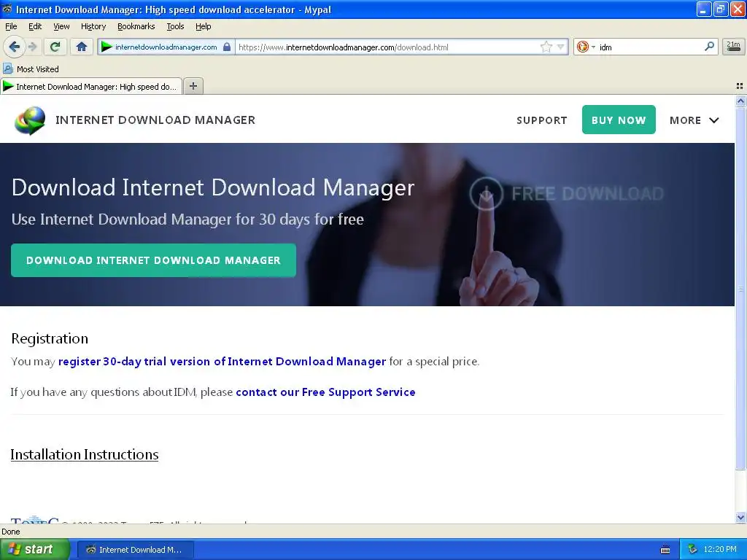Open the URL history dropdown arrow
747x560 pixels.
click(x=560, y=47)
